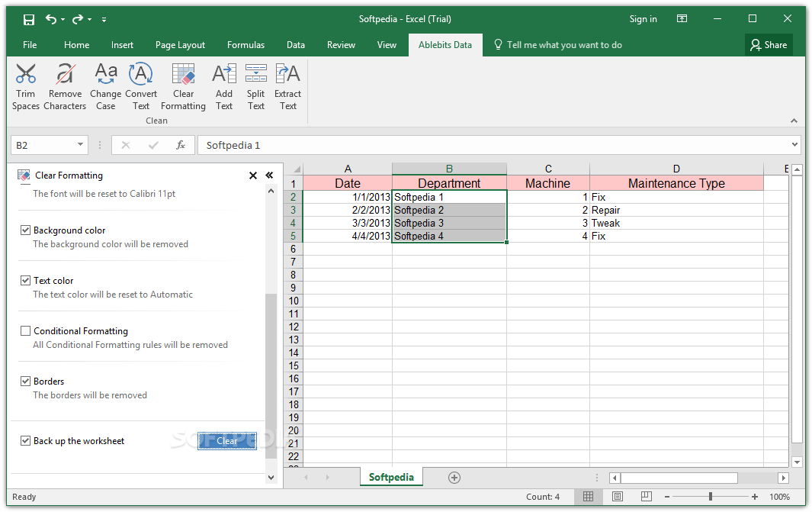This screenshot has width=812, height=512.
Task: Zoom out with the minus icon
Action: tap(667, 497)
